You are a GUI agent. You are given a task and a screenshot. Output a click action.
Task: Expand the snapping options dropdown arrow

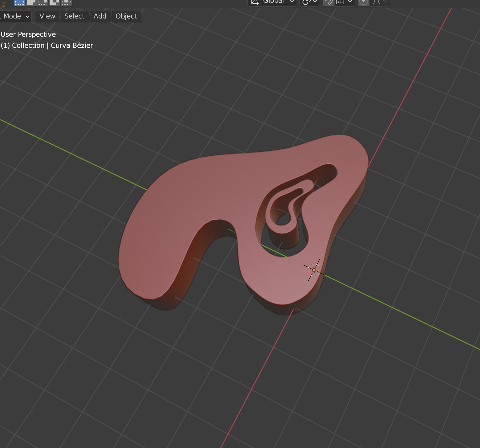click(350, 2)
